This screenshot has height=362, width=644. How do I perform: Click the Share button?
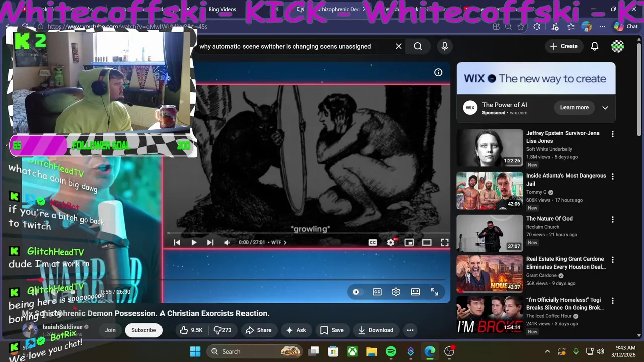click(258, 330)
